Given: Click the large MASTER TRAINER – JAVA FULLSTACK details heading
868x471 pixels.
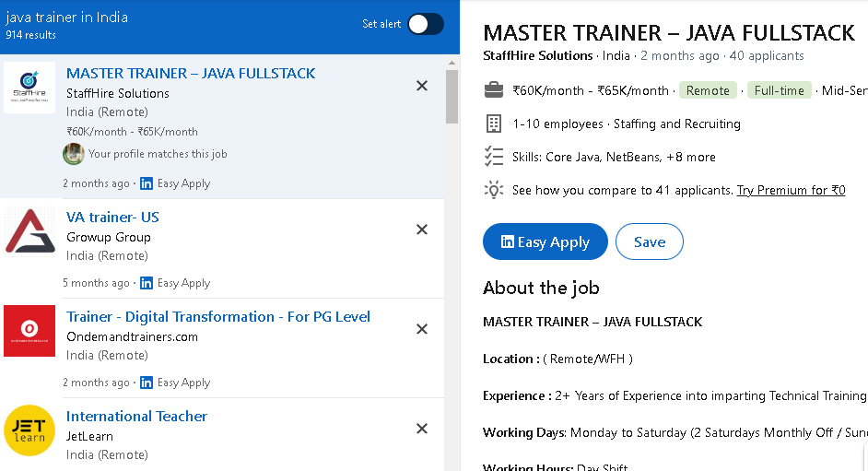Looking at the screenshot, I should [x=669, y=32].
